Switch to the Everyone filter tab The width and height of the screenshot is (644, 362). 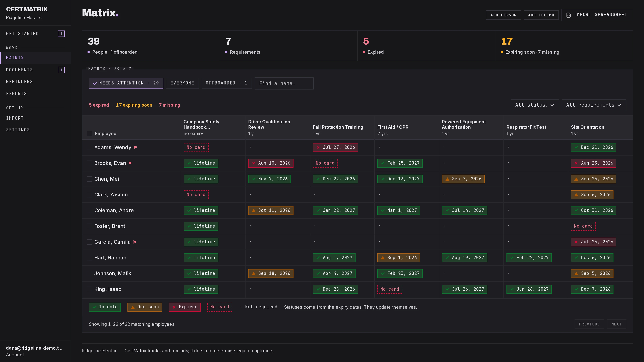182,83
